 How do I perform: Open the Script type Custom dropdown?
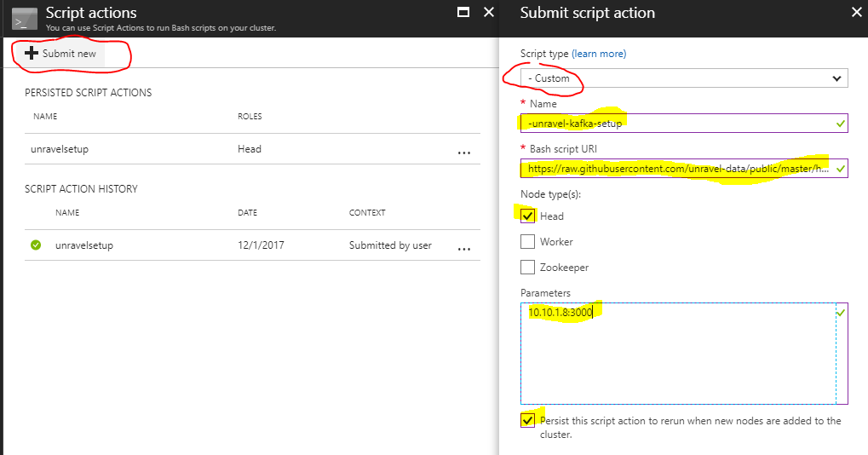click(684, 78)
